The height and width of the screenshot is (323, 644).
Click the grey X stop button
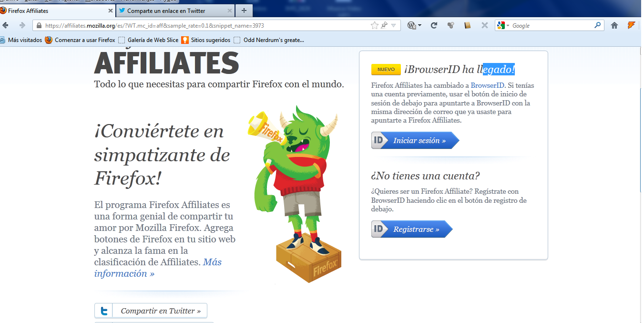click(x=485, y=25)
